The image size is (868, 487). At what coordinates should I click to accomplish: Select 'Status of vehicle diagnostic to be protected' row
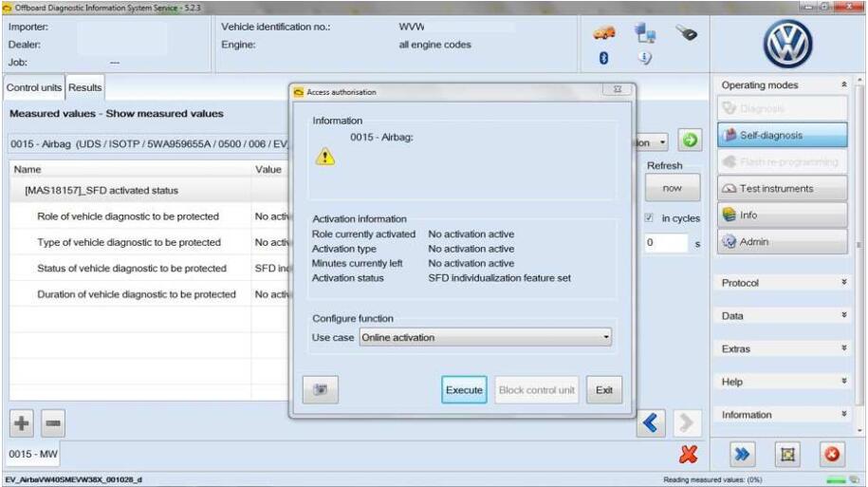coord(150,268)
